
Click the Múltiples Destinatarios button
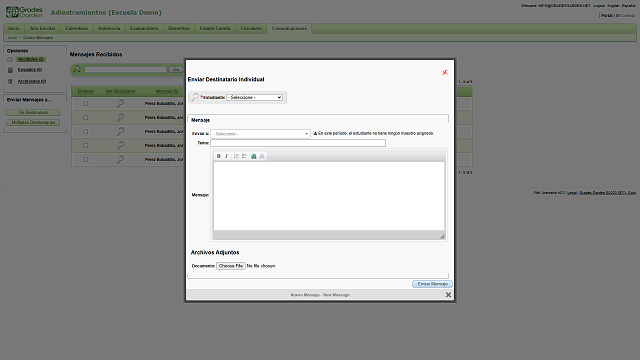pyautogui.click(x=33, y=122)
